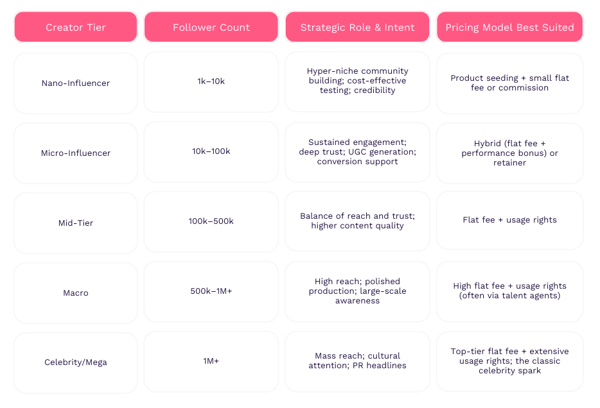The image size is (600, 408).
Task: Click the Hyper-niche community building cell
Action: click(x=357, y=82)
